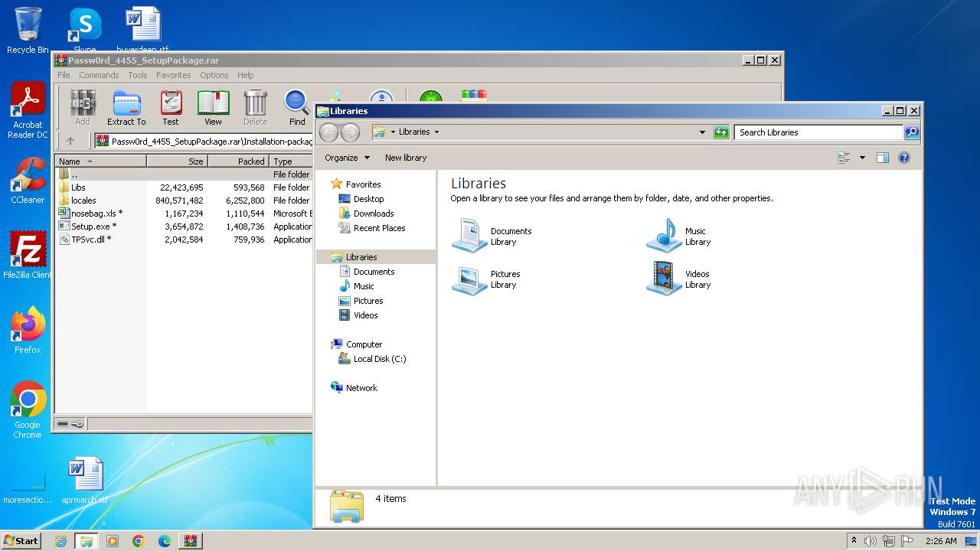Click the New library button

click(x=406, y=158)
